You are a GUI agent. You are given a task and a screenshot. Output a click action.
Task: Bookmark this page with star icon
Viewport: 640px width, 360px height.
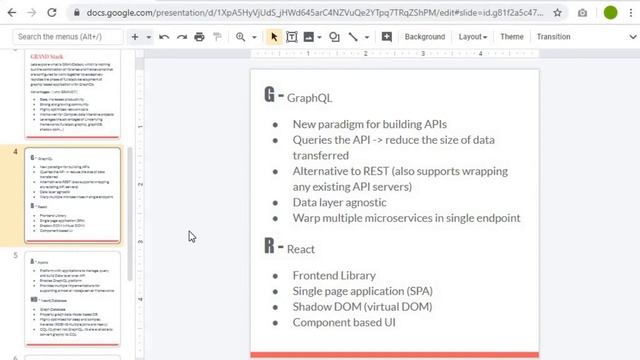point(558,13)
